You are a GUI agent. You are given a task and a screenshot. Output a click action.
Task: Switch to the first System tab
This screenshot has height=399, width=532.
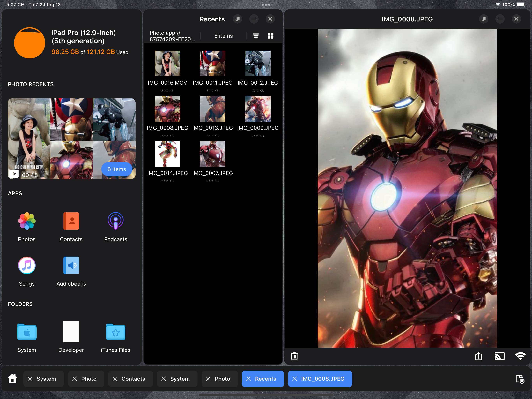click(44, 379)
